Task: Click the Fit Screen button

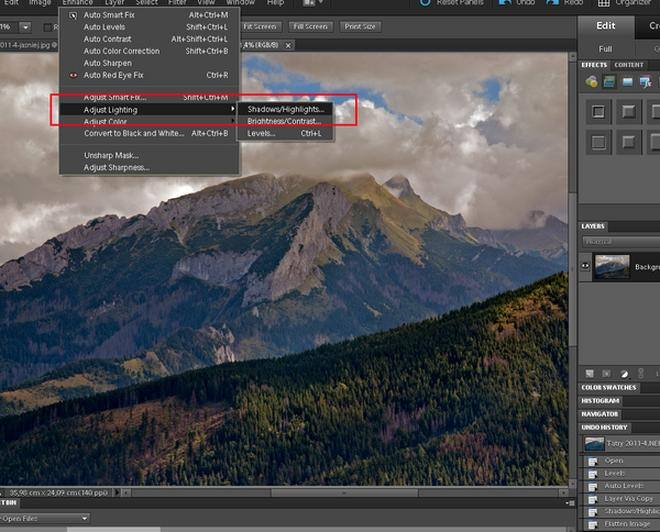Action: click(259, 27)
